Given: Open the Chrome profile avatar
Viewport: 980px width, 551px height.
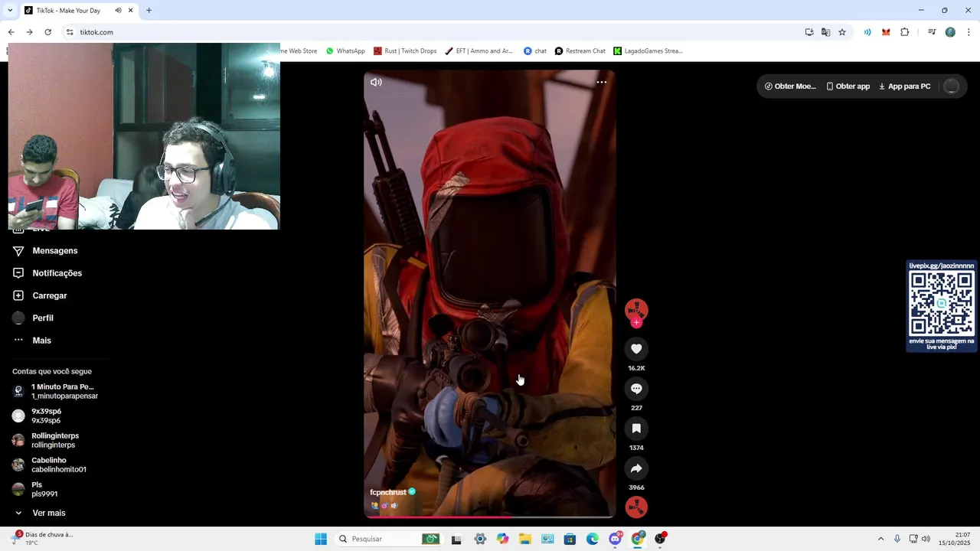Looking at the screenshot, I should click(950, 32).
